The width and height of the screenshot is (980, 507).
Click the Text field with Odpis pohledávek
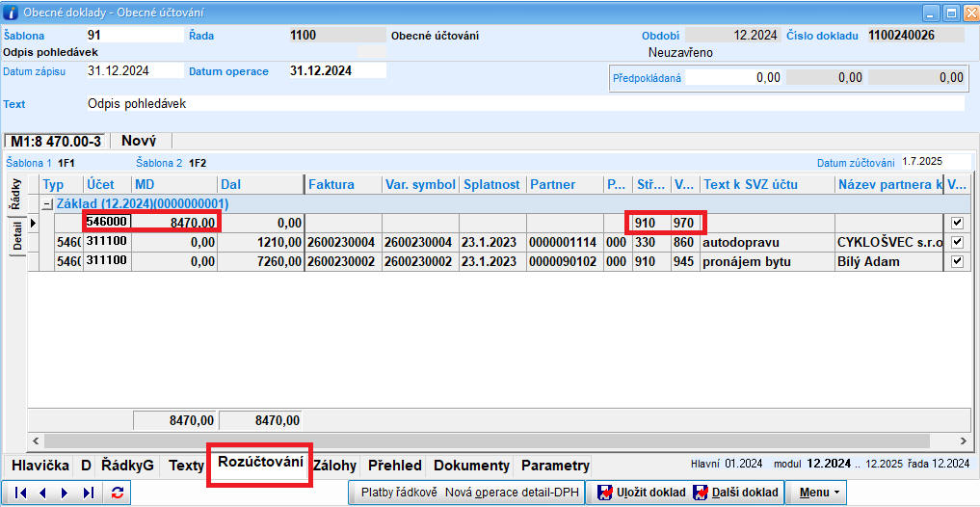(x=523, y=103)
